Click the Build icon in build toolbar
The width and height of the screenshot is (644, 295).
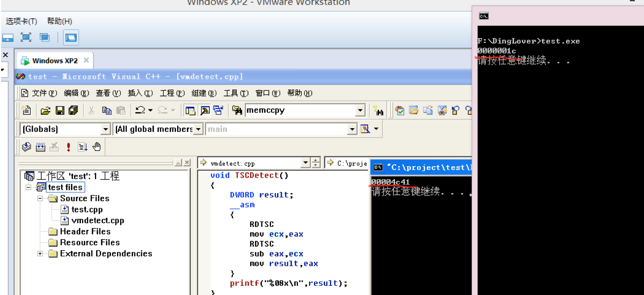pos(40,146)
